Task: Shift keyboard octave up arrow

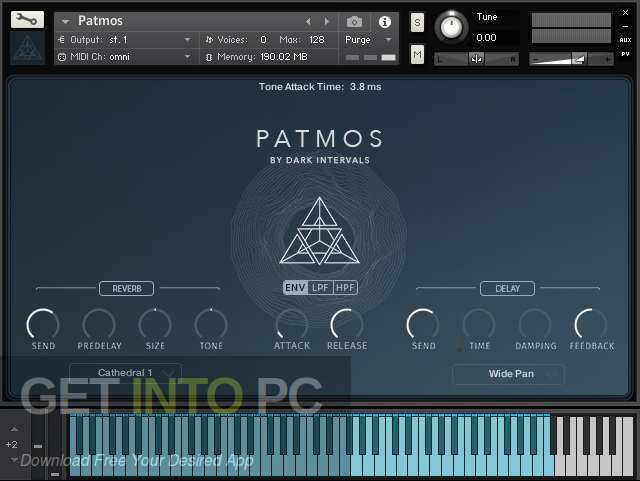Action: pos(14,429)
